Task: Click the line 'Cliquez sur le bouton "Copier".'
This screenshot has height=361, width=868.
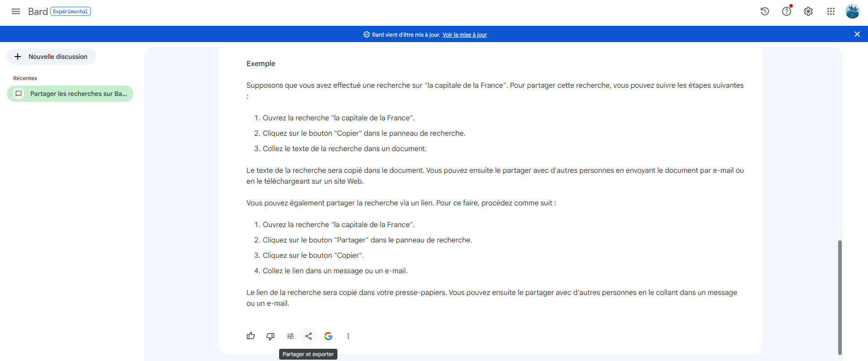Action: [313, 256]
